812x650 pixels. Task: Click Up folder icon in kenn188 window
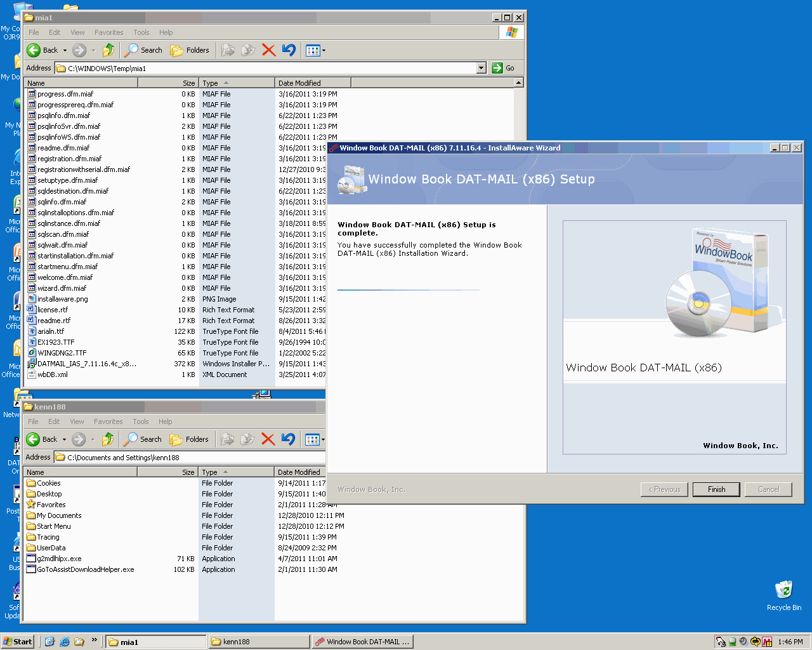[x=108, y=439]
